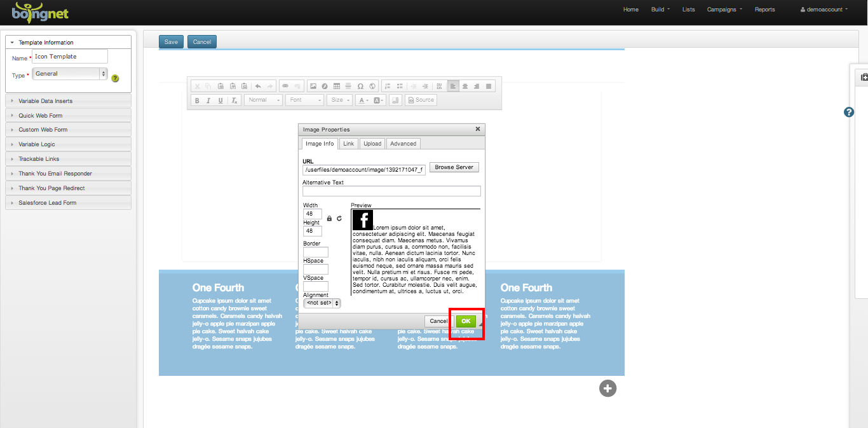Viewport: 868px width, 428px height.
Task: Collapse the Template Information section
Action: point(68,43)
